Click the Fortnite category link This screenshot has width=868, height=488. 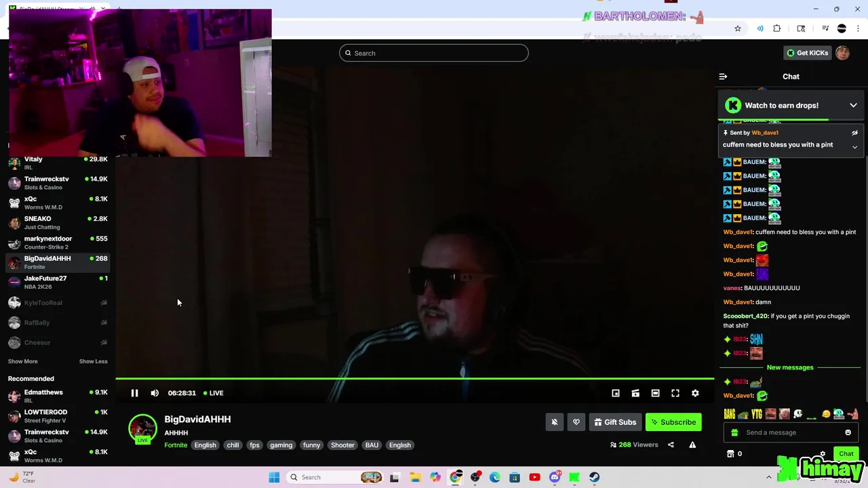(176, 445)
